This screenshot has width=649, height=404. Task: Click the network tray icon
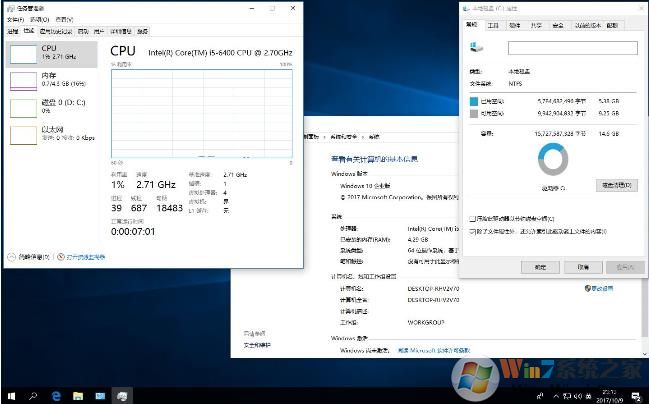(567, 396)
